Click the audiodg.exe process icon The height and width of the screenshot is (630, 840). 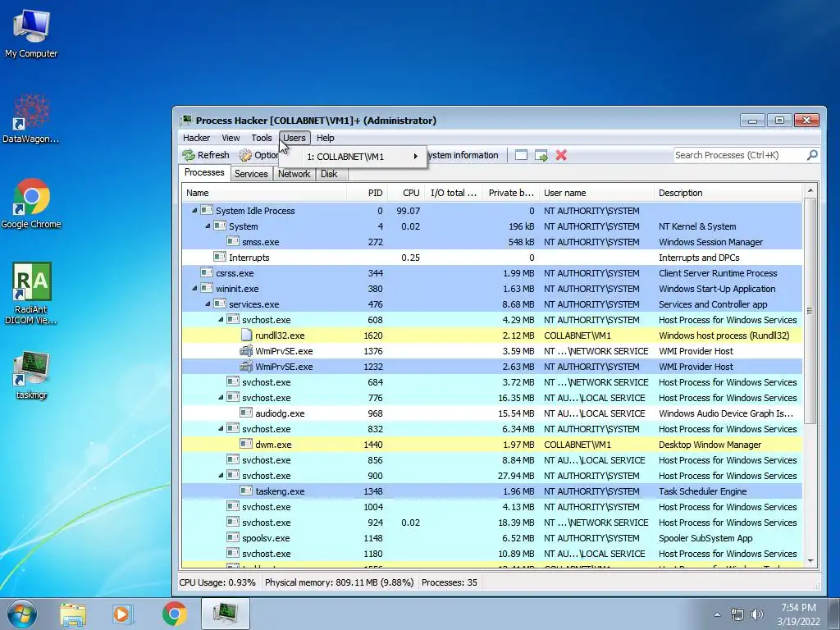pyautogui.click(x=246, y=413)
